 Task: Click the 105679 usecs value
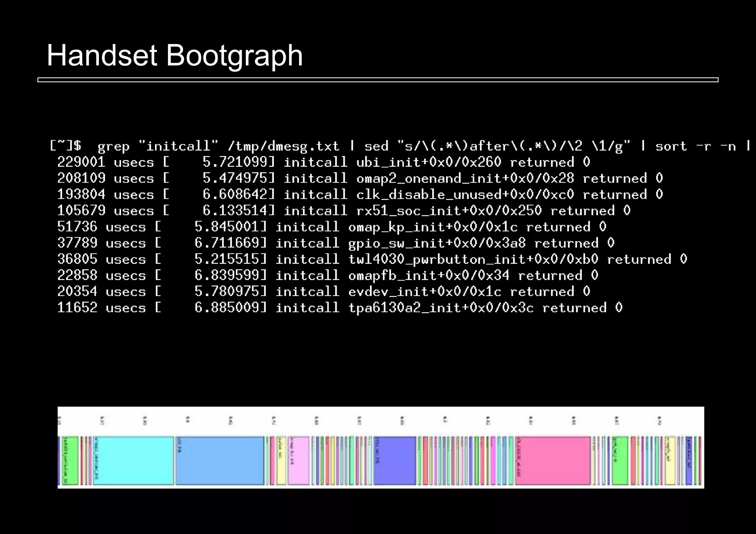[105, 211]
